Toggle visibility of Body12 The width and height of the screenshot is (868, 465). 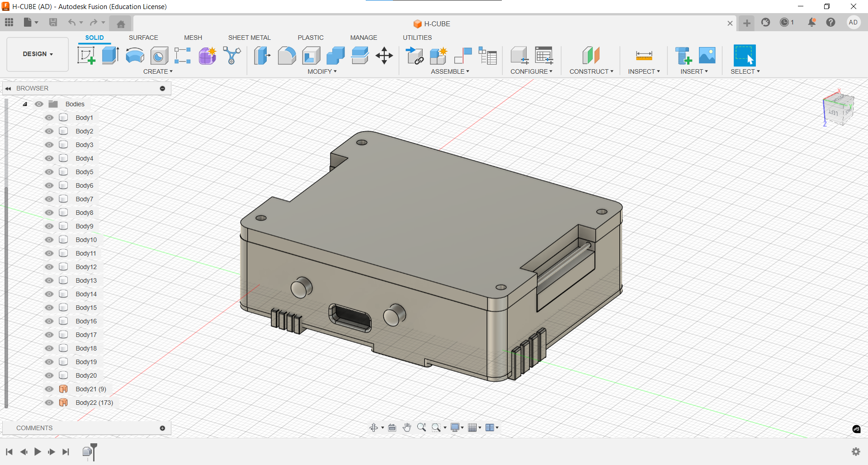pos(49,267)
